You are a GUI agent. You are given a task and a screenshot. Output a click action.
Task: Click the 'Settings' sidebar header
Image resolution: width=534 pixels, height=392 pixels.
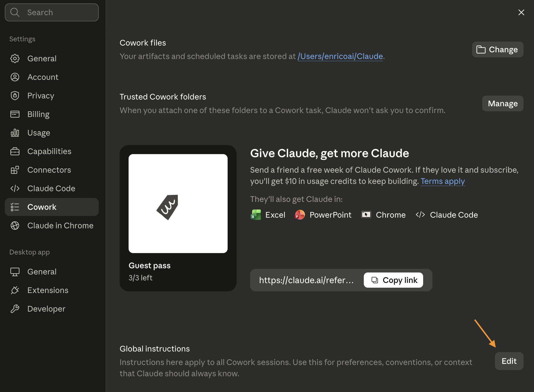point(22,39)
